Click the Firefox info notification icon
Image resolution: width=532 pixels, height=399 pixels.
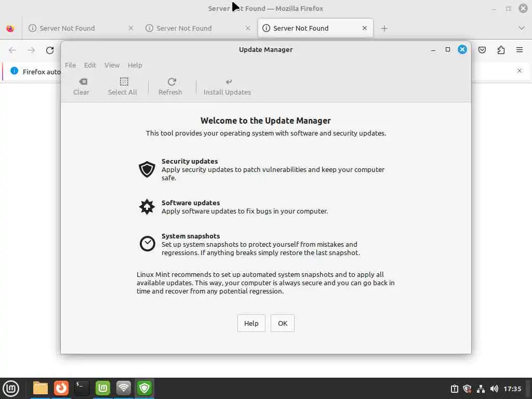pyautogui.click(x=14, y=71)
